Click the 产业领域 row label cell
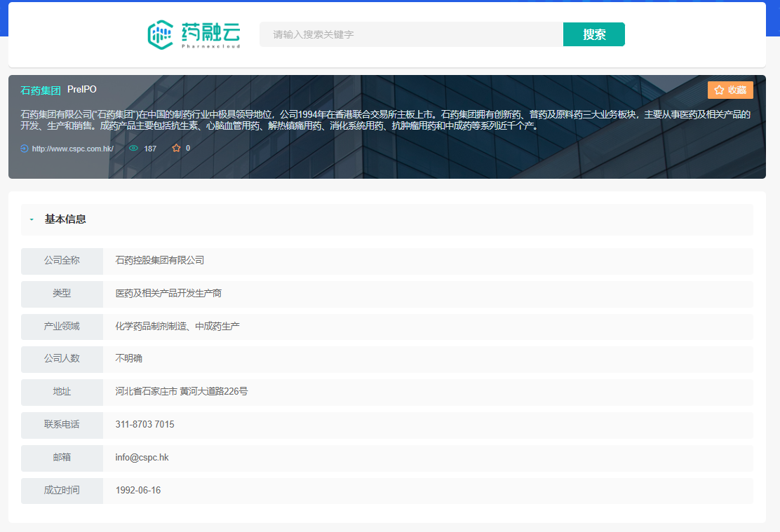Viewport: 780px width, 532px height. click(62, 326)
